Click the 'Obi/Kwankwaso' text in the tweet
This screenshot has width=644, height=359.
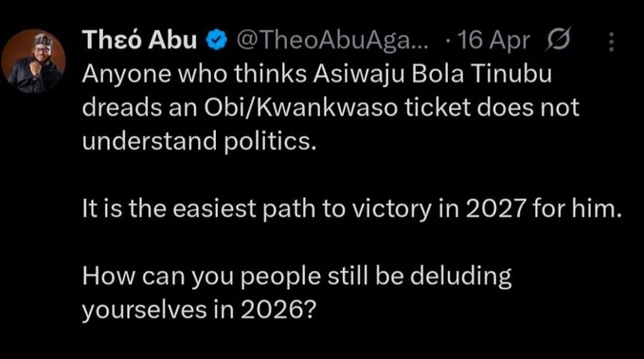tap(300, 108)
